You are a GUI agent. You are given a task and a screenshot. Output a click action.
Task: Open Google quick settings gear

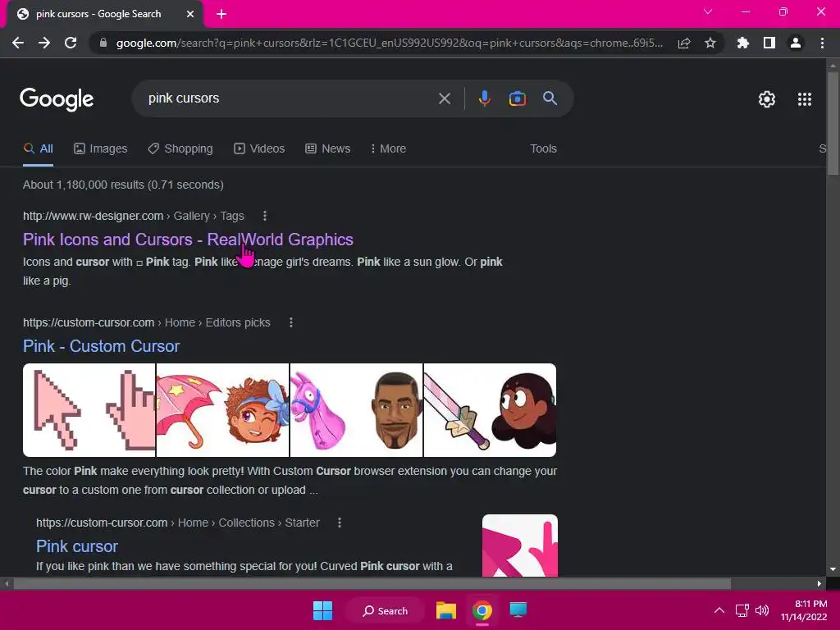767,99
